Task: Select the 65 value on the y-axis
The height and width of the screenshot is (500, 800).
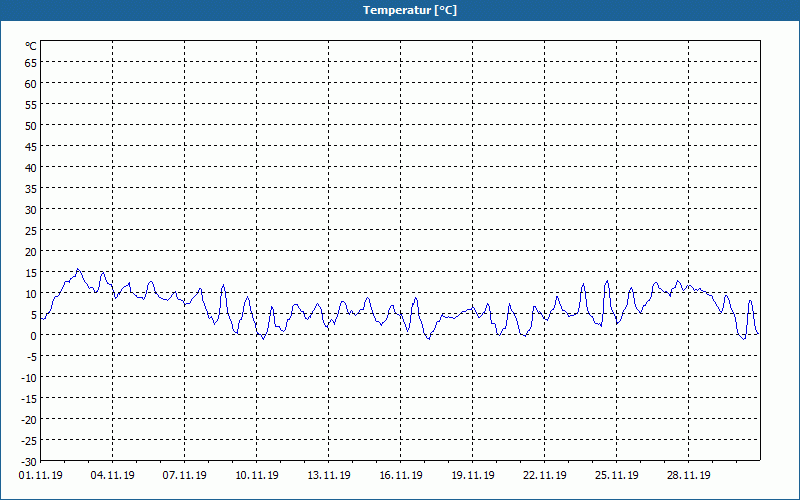Action: coord(31,63)
